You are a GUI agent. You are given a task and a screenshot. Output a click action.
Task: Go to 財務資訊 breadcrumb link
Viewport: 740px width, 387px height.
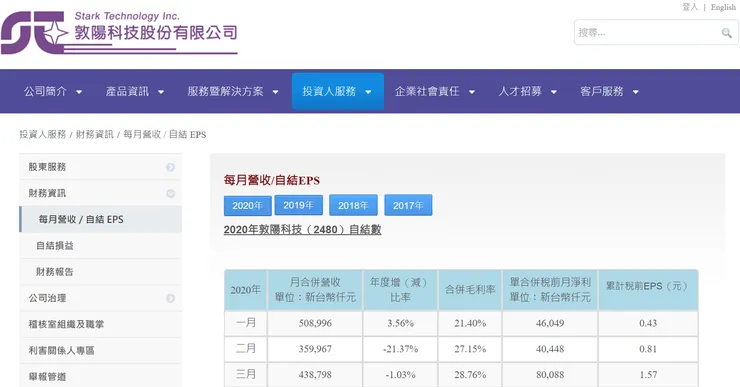pos(94,135)
